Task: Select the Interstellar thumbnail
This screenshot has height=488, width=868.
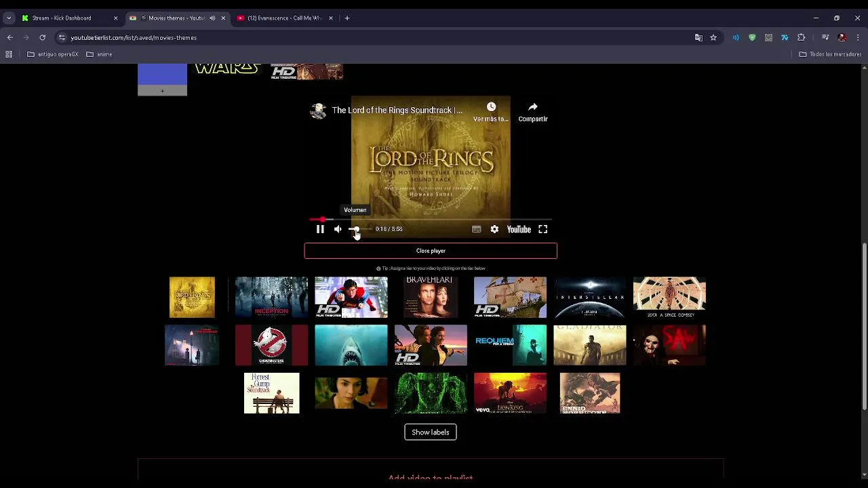Action: point(590,297)
